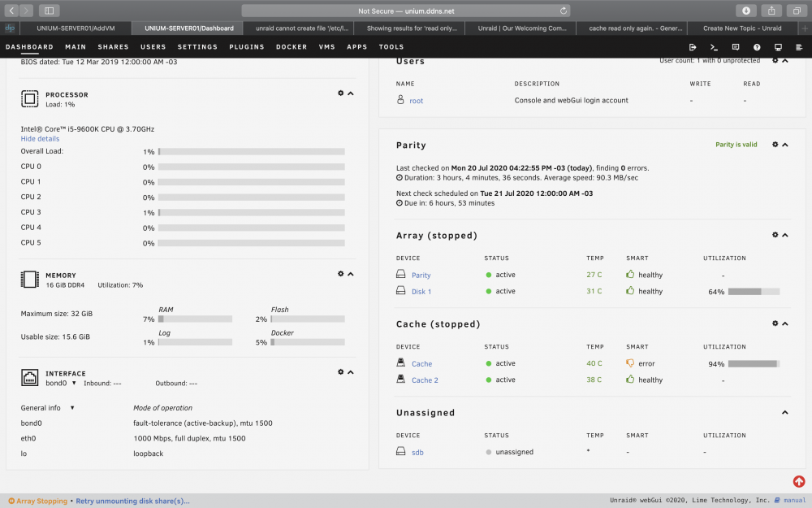
Task: Click the memory module icon
Action: [29, 280]
